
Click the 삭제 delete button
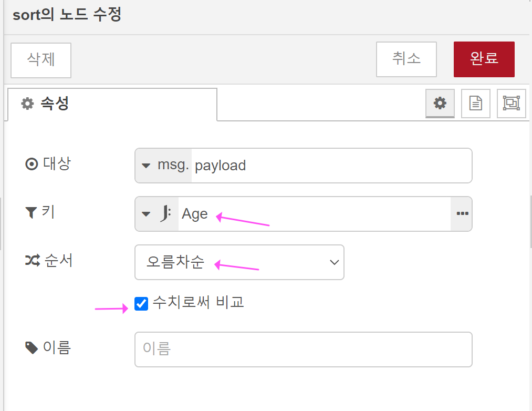[x=41, y=60]
